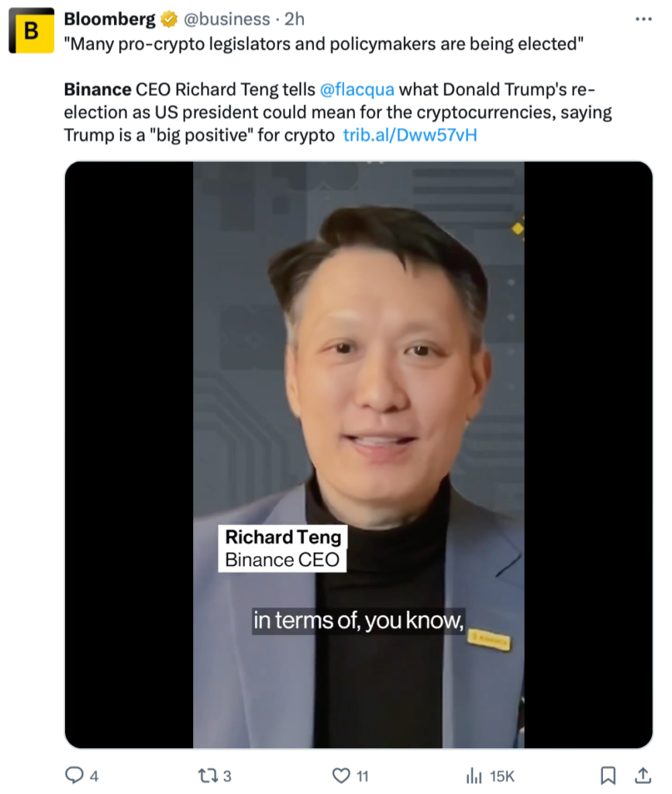The width and height of the screenshot is (672, 794).
Task: Click the "in terms of, you know," subtitle
Action: coord(357,621)
